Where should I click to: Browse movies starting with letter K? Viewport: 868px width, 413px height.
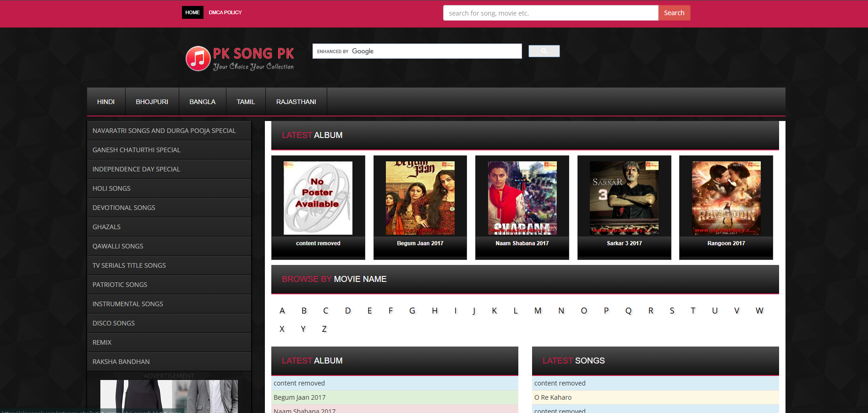494,311
